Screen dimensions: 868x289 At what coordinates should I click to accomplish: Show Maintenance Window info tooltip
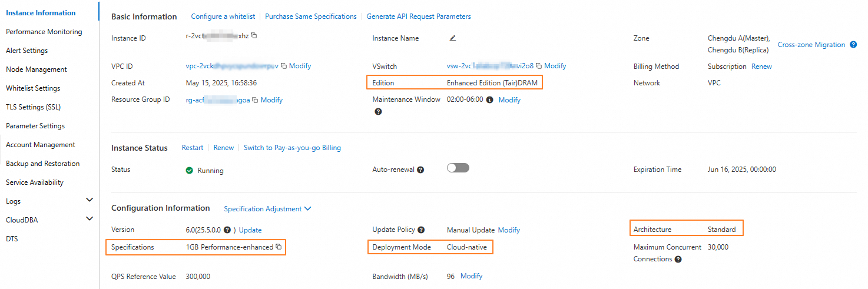coord(489,100)
